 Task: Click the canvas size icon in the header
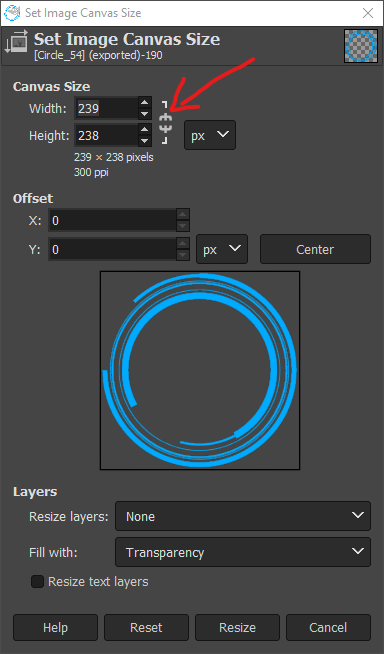[16, 41]
